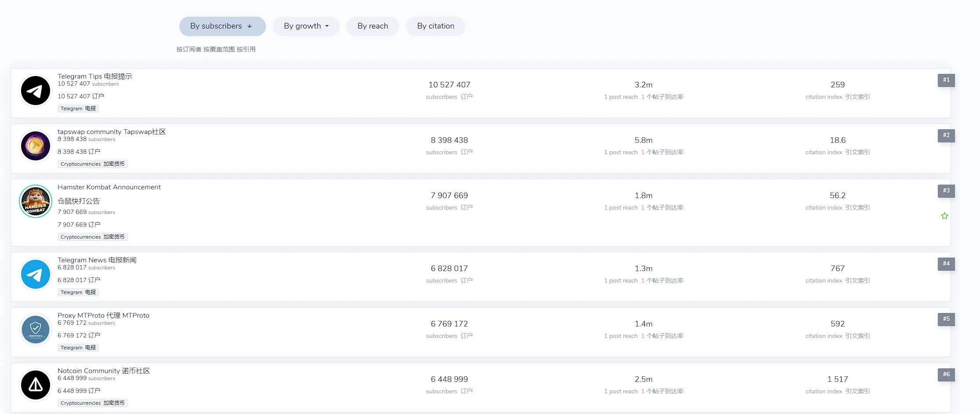
Task: Click the Telegram News 767 citation index
Action: [837, 269]
